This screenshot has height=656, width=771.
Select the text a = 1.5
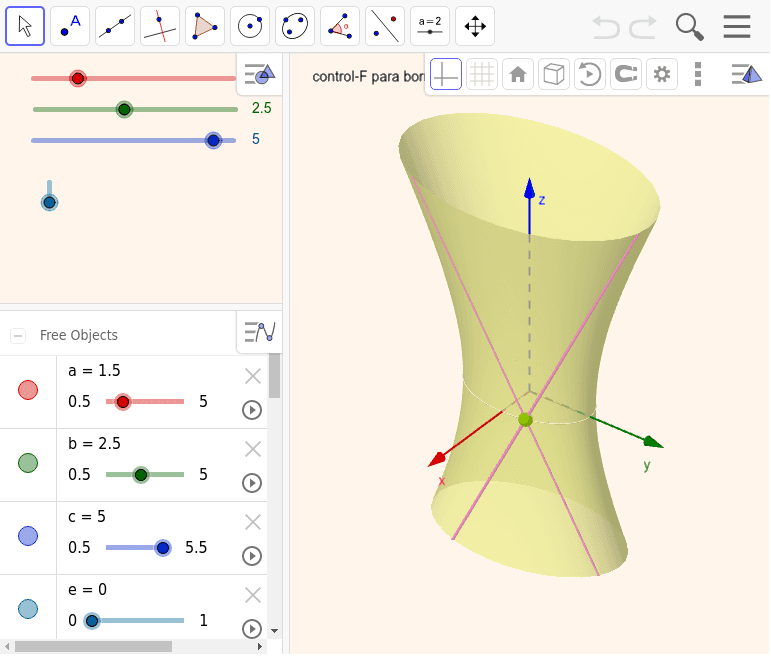[x=94, y=371]
